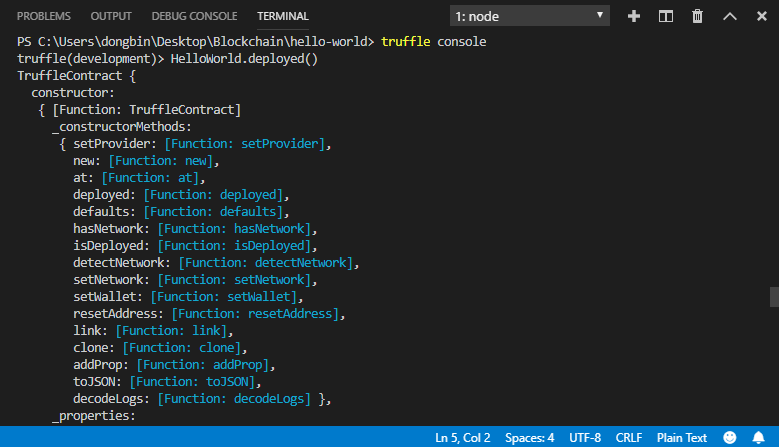779x447 pixels.
Task: Click '[Function: defaults]' text
Action: pyautogui.click(x=213, y=212)
